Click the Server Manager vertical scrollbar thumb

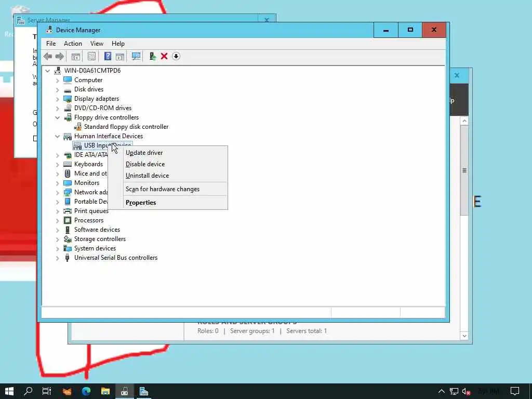tap(464, 170)
